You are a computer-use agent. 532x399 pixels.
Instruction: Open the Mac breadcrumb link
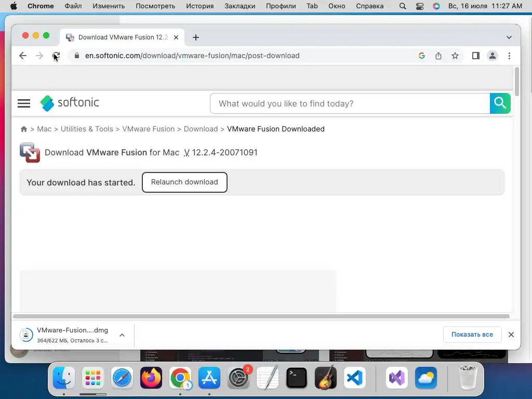pos(44,129)
